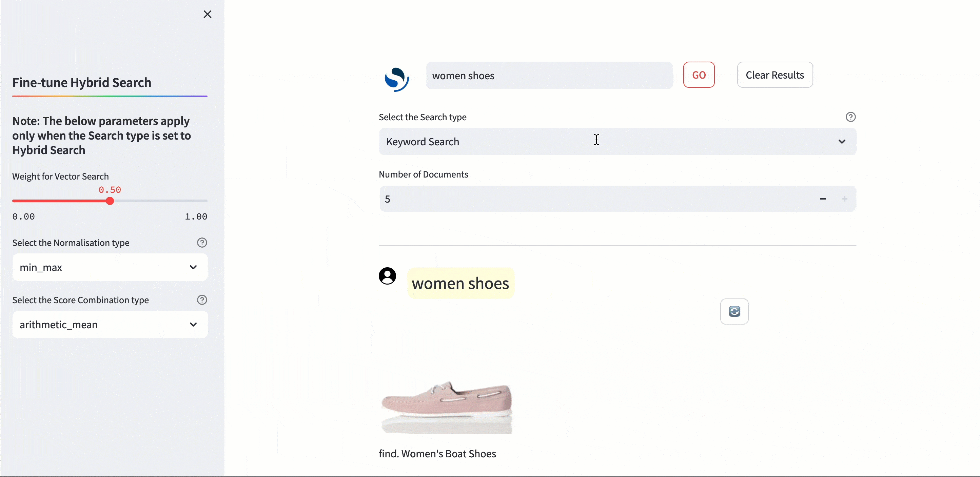
Task: Open the arithmetic_mean combination dropdown
Action: (110, 325)
